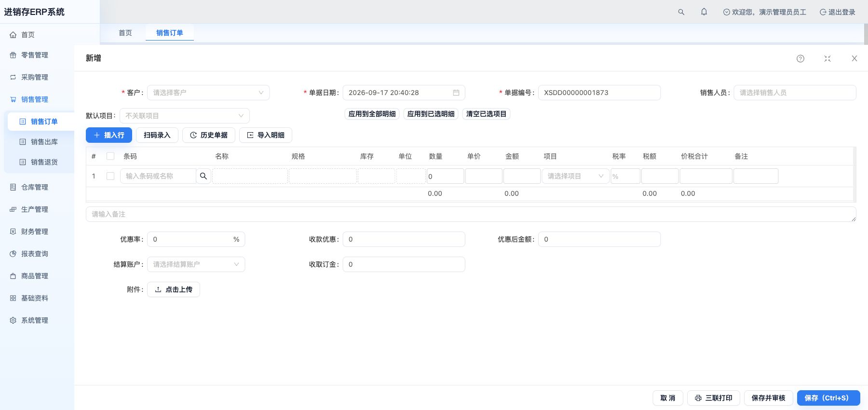Click the 请输入备注 textarea
Image resolution: width=868 pixels, height=410 pixels.
[x=471, y=214]
